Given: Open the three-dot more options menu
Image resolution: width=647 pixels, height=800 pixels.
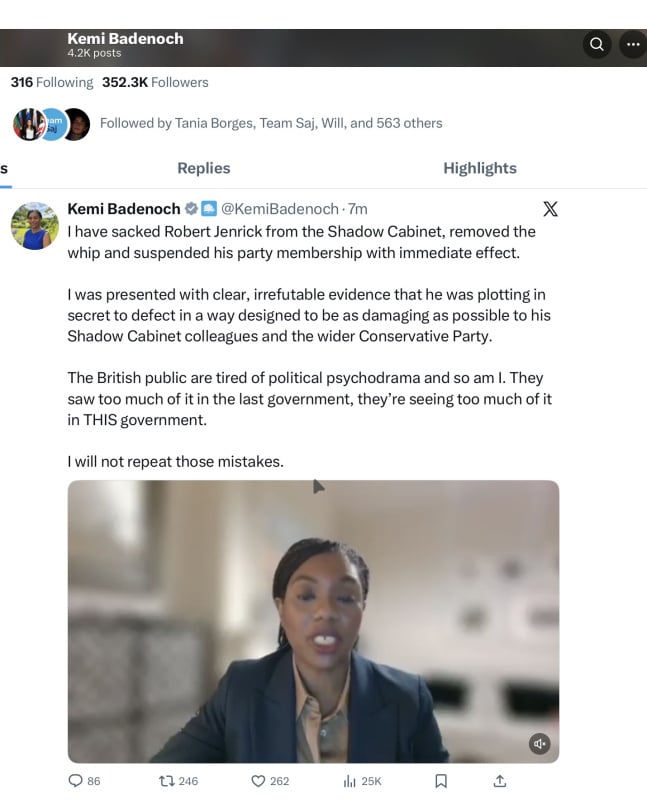Looking at the screenshot, I should [x=633, y=44].
